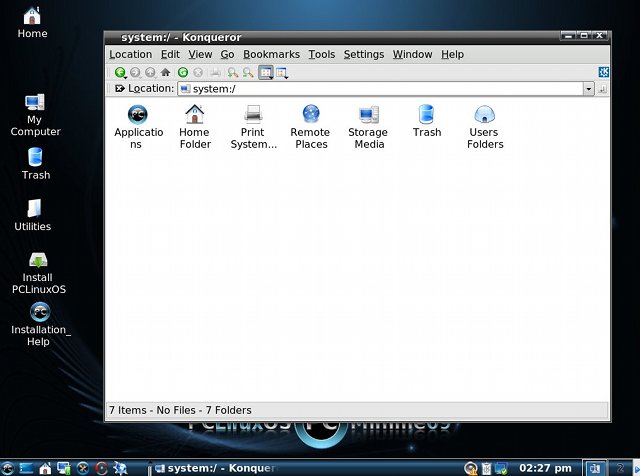Open the Settings menu
This screenshot has width=640, height=476.
point(364,54)
